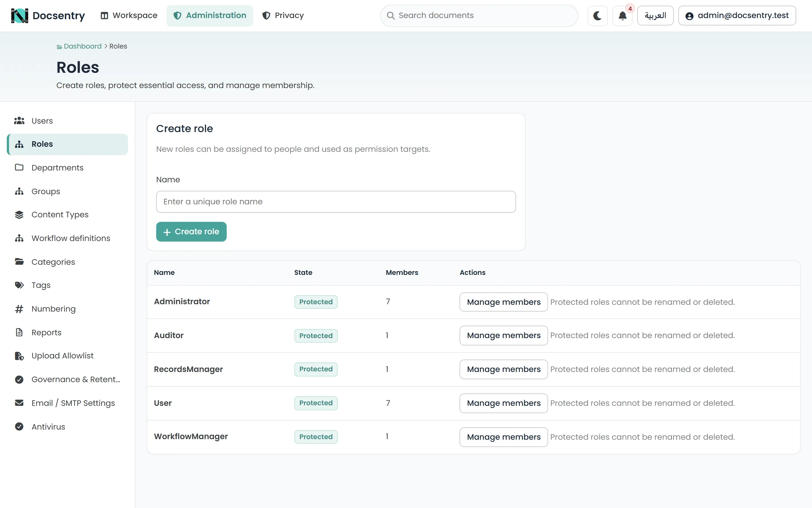Click the Upload Allowlist icon
812x508 pixels.
(x=19, y=356)
